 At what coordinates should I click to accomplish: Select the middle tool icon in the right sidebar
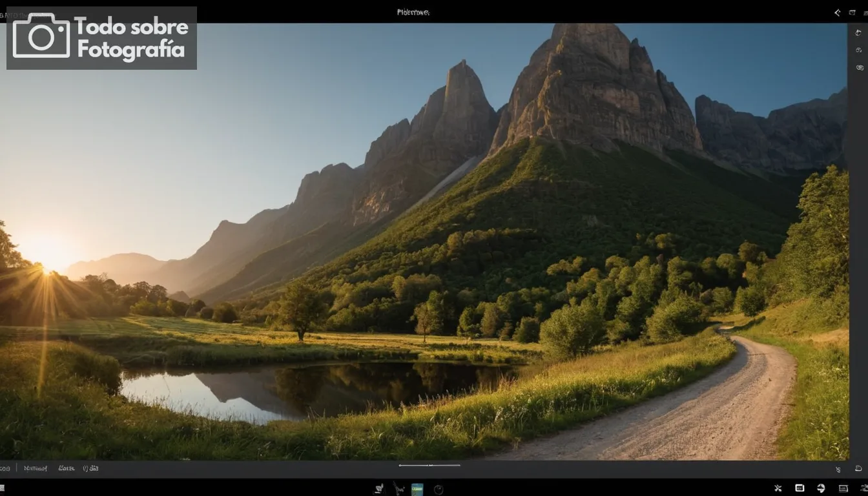(x=858, y=50)
